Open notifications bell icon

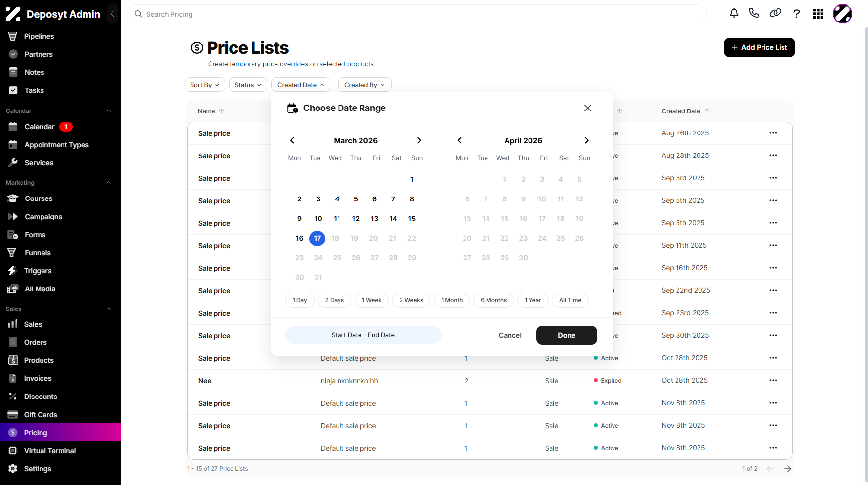pyautogui.click(x=734, y=13)
